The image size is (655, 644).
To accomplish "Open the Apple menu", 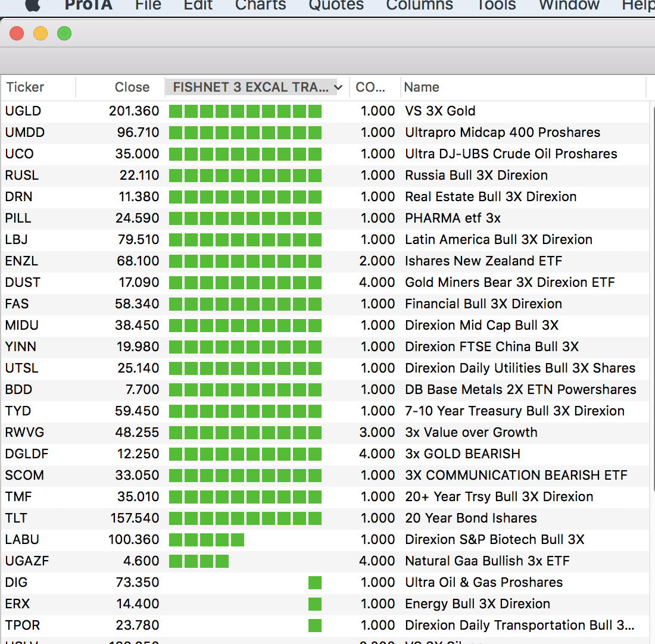I will 33,5.
